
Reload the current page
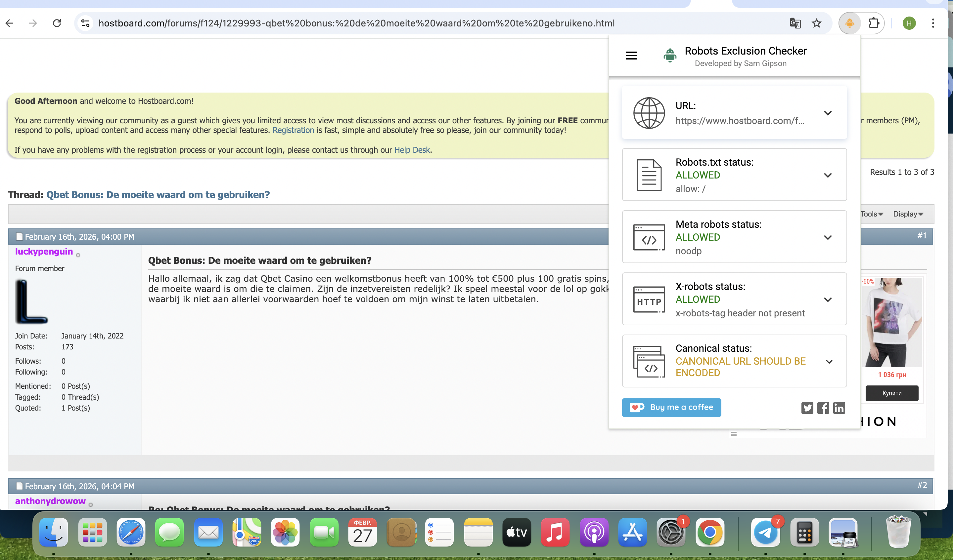click(x=57, y=23)
